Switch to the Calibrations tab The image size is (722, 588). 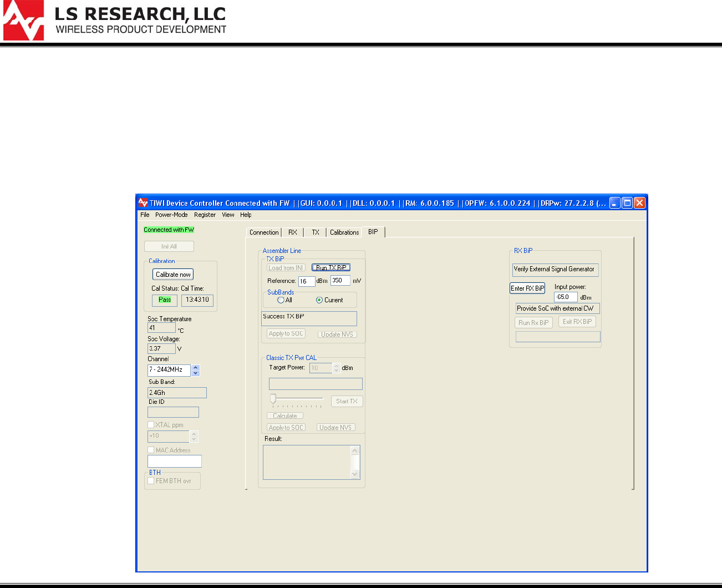[344, 232]
